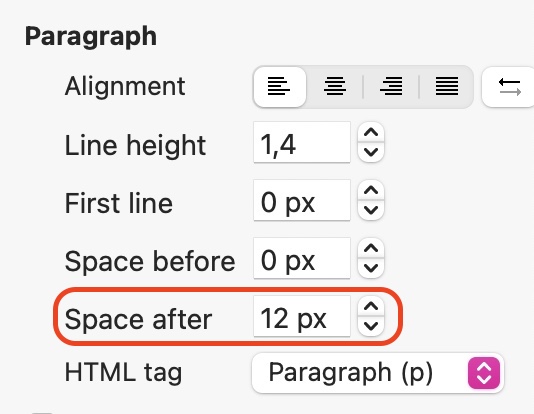
Task: Increase Space after value
Action: (371, 306)
